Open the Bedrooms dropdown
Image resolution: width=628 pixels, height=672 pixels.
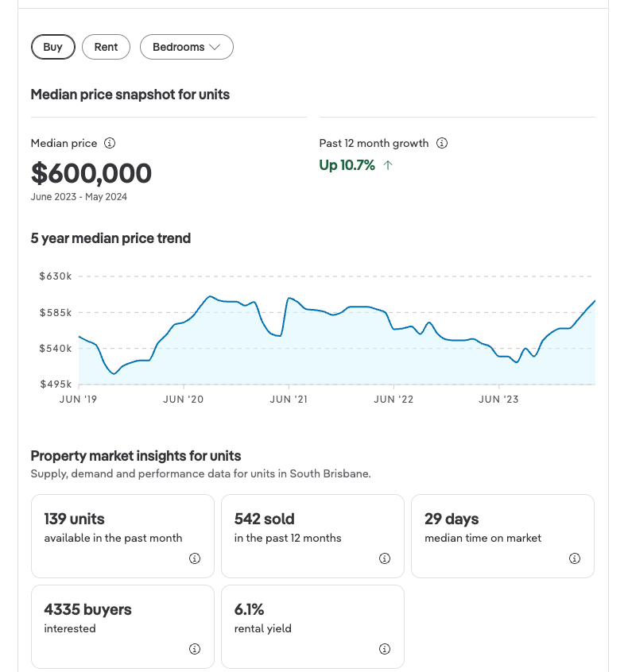pos(186,47)
